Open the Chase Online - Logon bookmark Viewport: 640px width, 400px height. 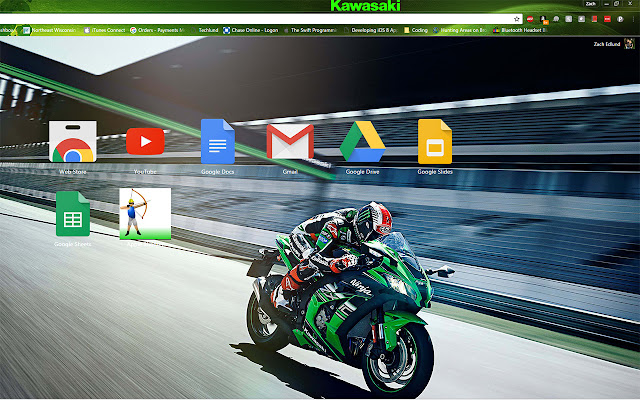(x=251, y=30)
